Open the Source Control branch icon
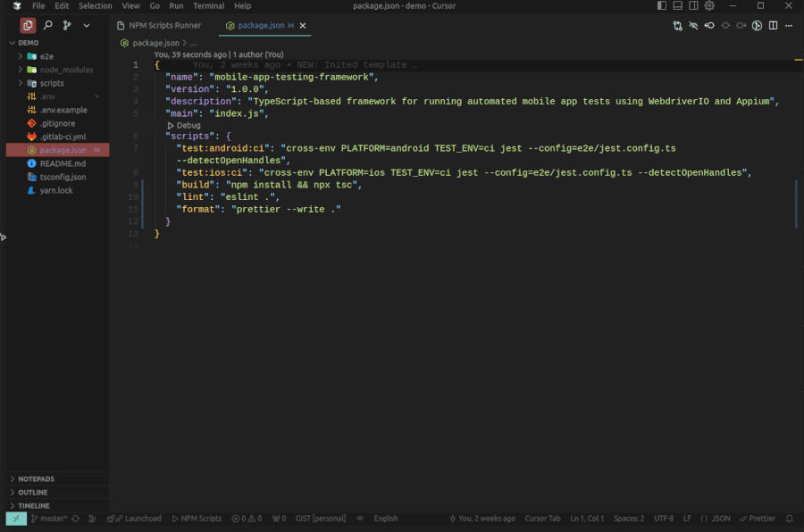Image resolution: width=804 pixels, height=532 pixels. (67, 25)
